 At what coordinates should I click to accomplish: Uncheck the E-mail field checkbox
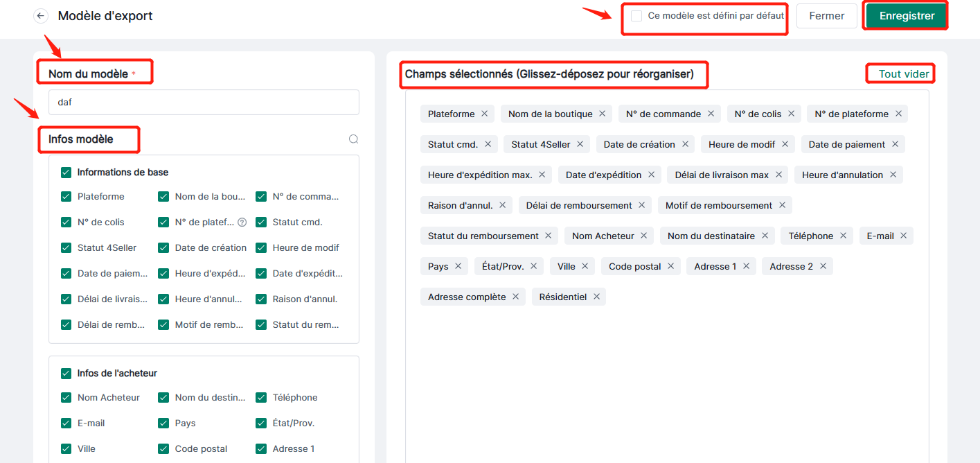point(66,423)
